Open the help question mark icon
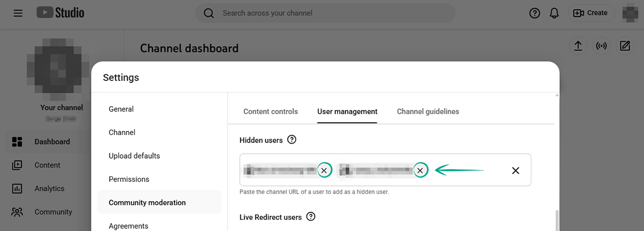The height and width of the screenshot is (231, 644). tap(535, 13)
